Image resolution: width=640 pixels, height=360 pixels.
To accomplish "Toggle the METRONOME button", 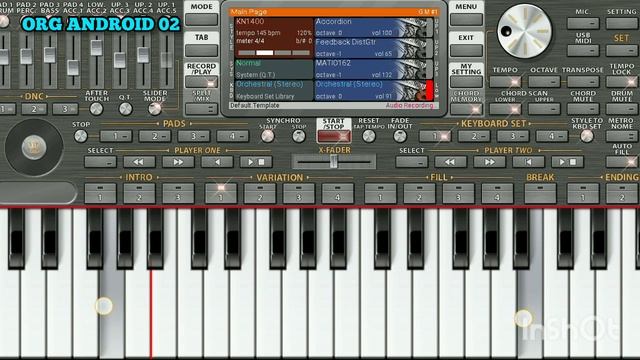I will click(621, 136).
